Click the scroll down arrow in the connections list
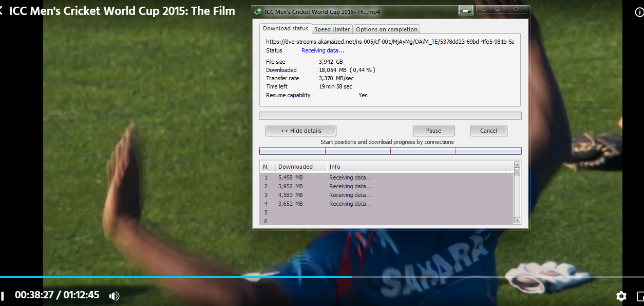Screen dimensions: 644x306 (x=517, y=220)
